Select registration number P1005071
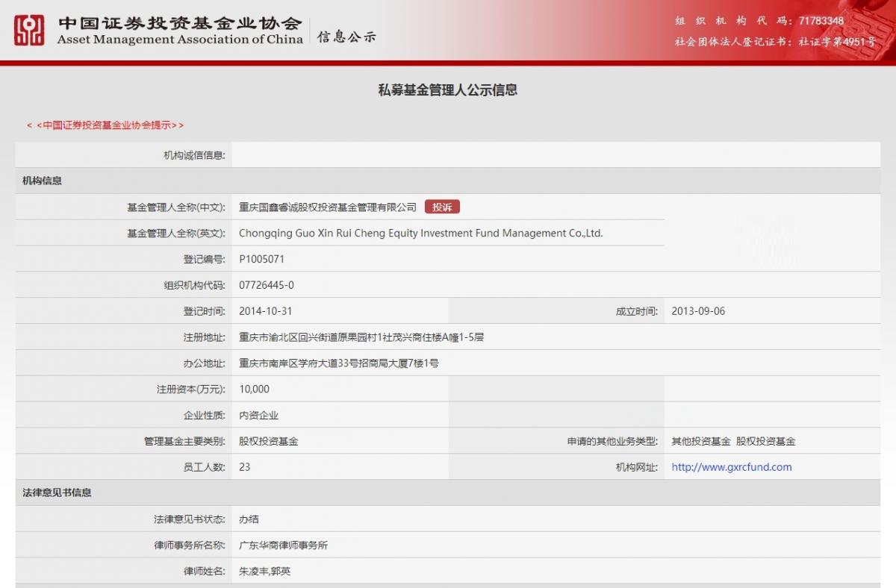The width and height of the screenshot is (896, 588). (261, 259)
